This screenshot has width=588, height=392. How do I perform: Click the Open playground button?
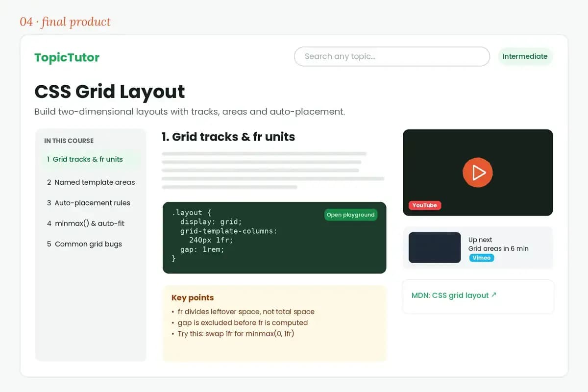[351, 215]
